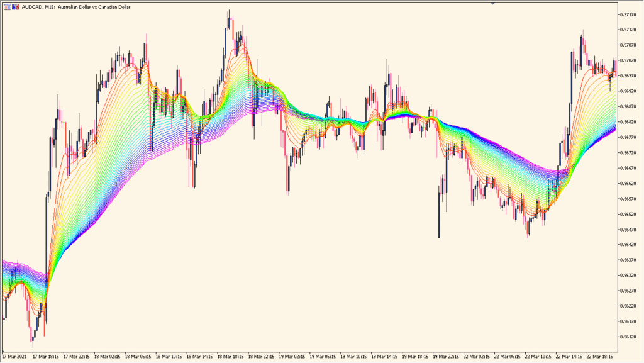The image size is (644, 363).
Task: Click the 19 Mar 06:15 time label
Action: tap(323, 357)
